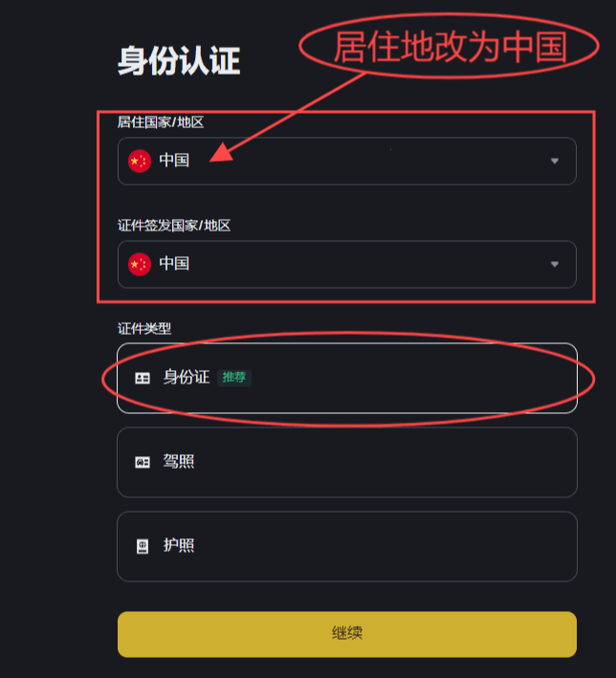Click the ID card icon next to 身份证
The width and height of the screenshot is (616, 678).
(143, 379)
